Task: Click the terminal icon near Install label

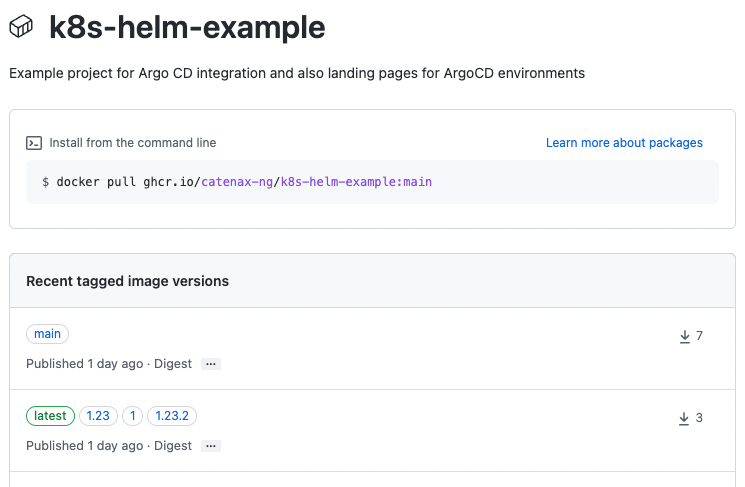Action: tap(34, 143)
